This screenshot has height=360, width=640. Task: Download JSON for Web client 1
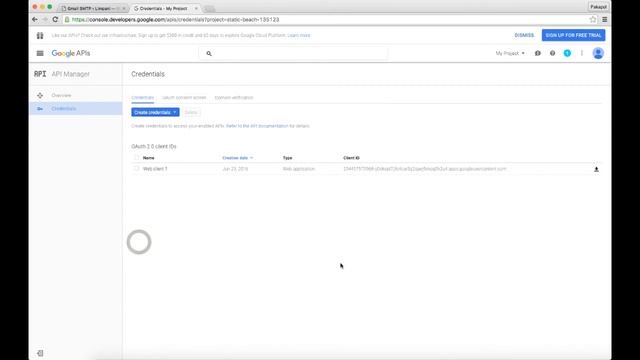[596, 169]
